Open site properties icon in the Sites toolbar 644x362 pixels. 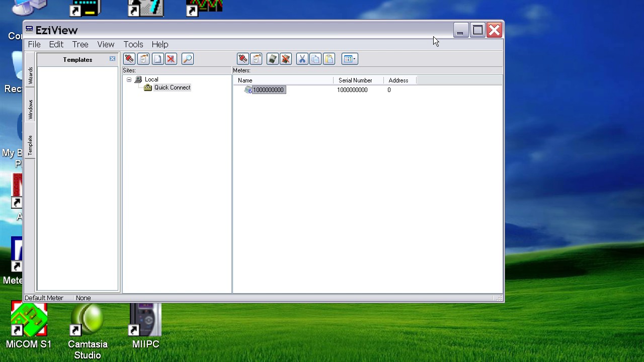pyautogui.click(x=143, y=59)
